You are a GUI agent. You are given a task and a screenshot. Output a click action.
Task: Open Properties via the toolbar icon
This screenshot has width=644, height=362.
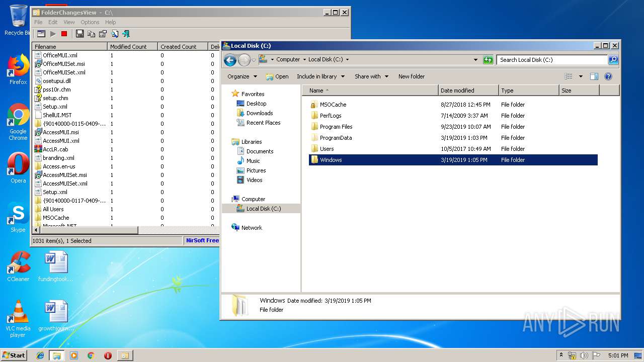103,34
